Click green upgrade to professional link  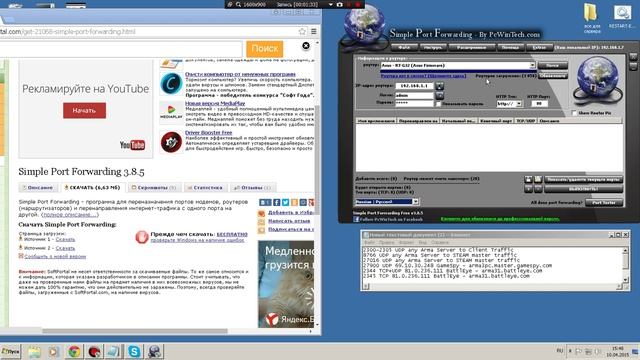[x=500, y=219]
